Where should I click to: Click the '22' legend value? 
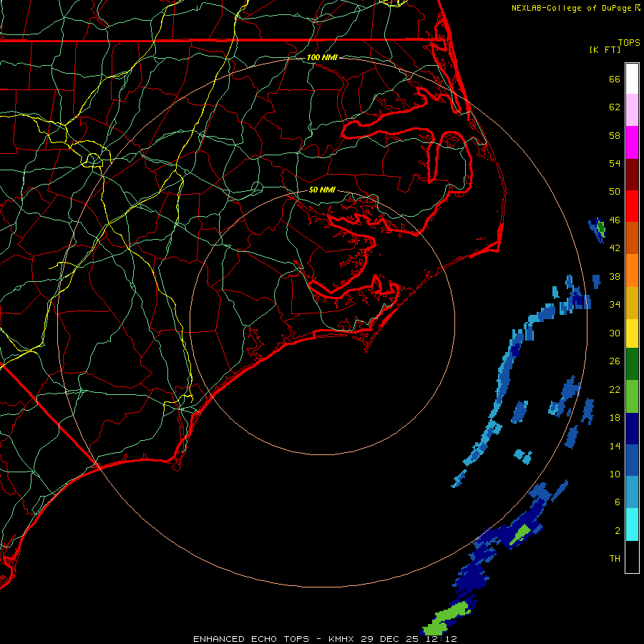point(615,390)
